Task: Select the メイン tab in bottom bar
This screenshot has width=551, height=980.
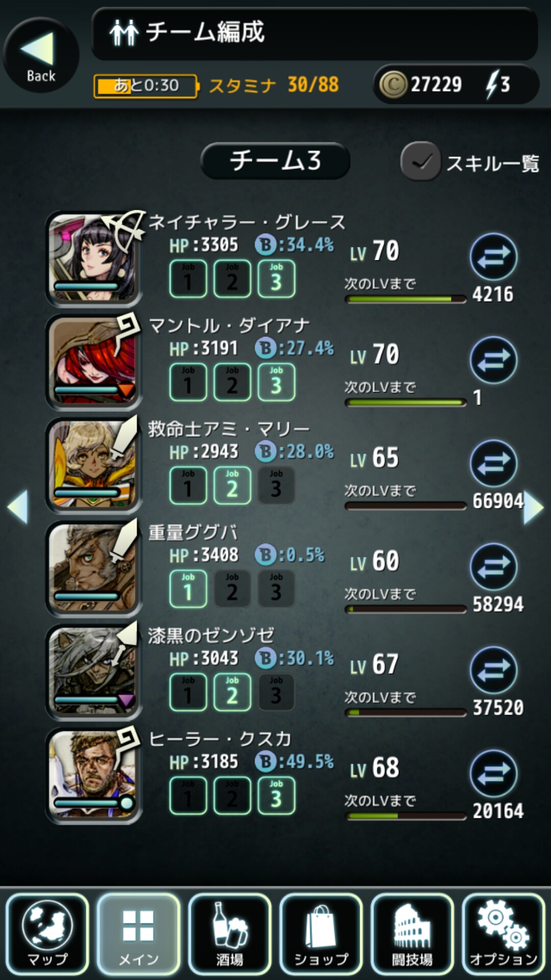Action: point(138,934)
